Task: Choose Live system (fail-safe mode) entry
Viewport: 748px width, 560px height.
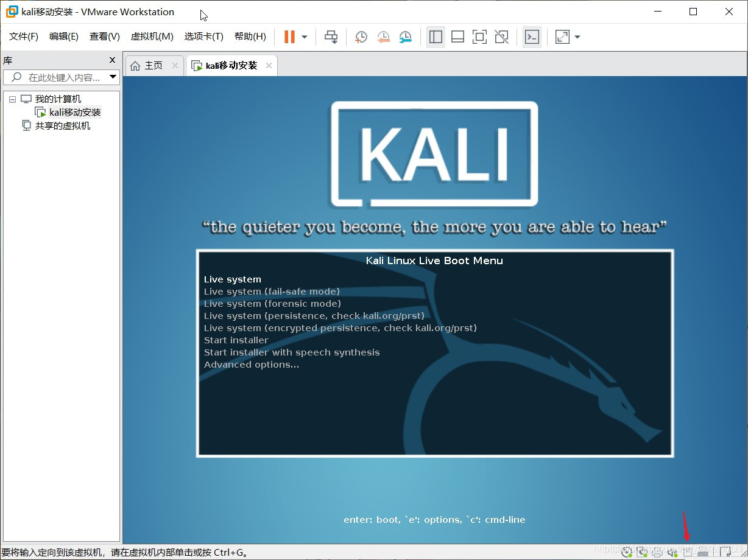Action: 272,292
